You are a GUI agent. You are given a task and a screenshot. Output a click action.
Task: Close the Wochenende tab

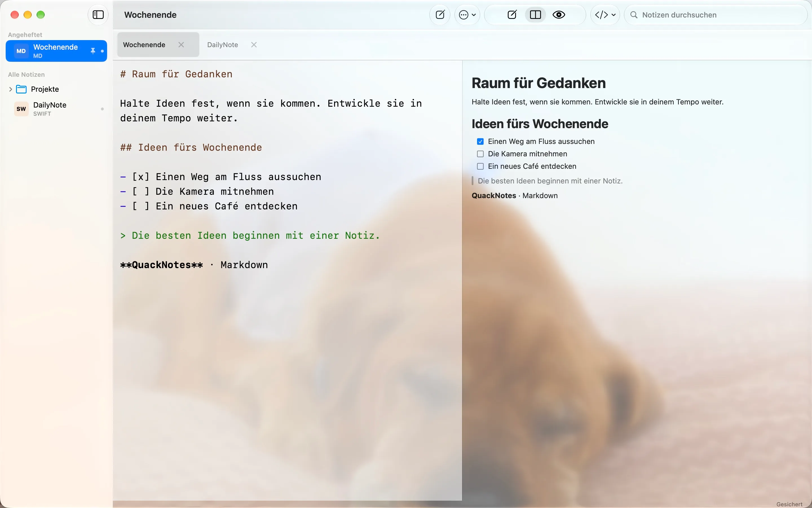pyautogui.click(x=181, y=45)
